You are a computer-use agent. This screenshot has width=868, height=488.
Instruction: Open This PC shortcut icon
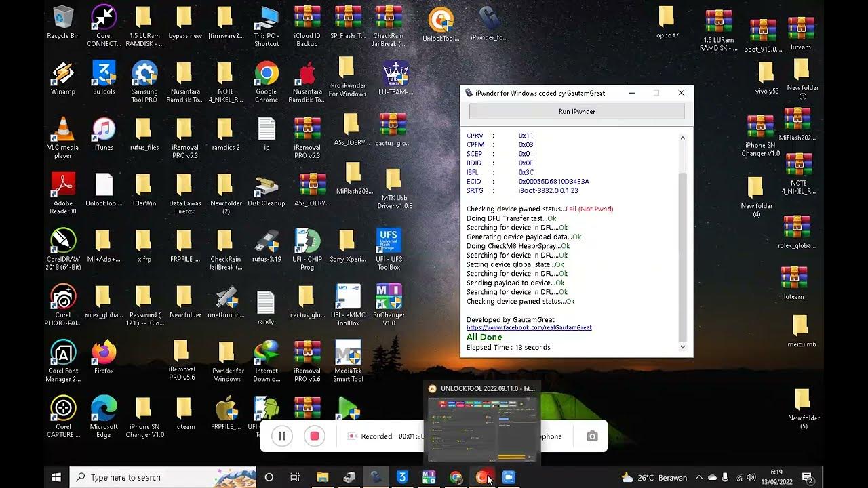(267, 26)
